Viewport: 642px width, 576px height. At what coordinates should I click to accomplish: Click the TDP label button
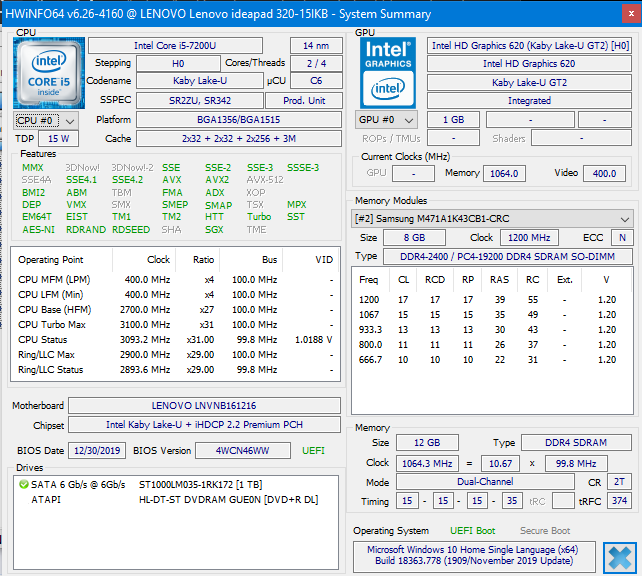click(25, 139)
